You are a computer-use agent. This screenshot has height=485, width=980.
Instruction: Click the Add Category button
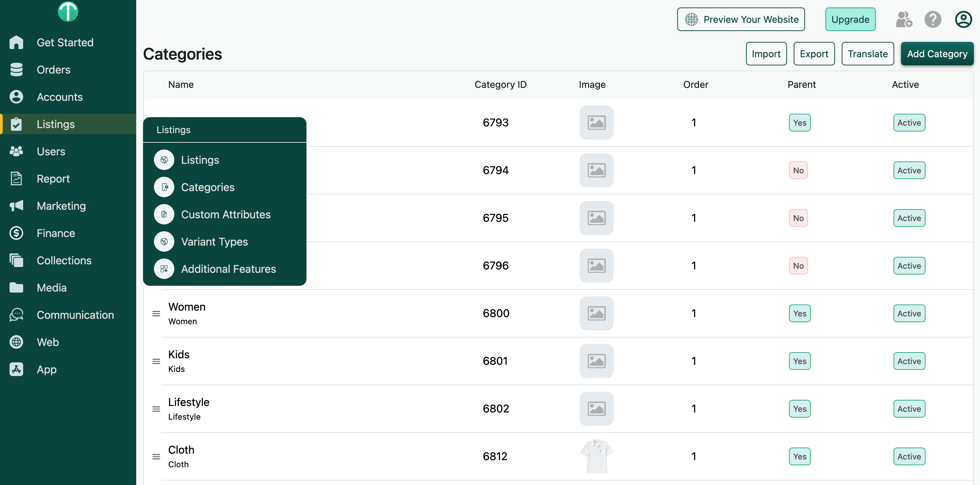point(937,54)
